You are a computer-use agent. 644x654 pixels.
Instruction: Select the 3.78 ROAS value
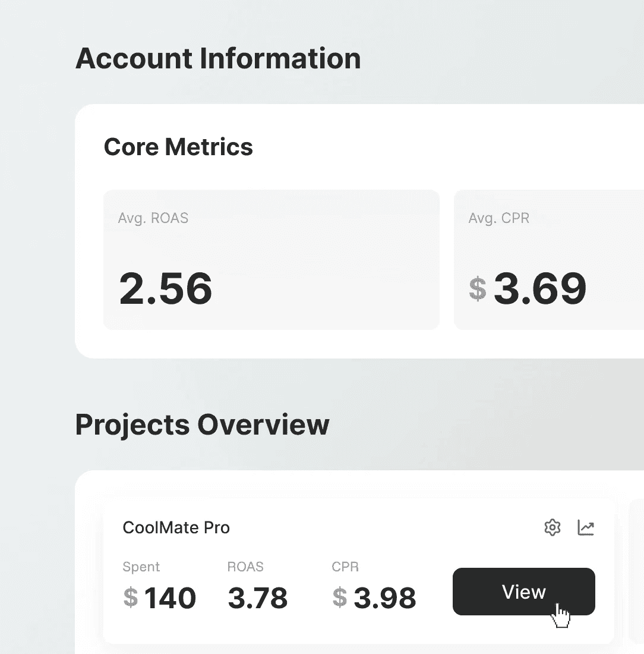258,598
